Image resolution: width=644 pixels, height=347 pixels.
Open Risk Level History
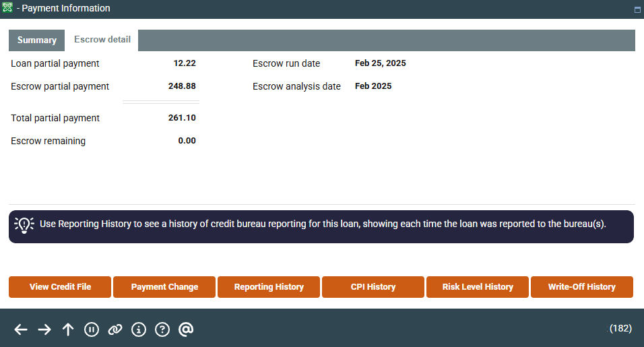coord(478,287)
